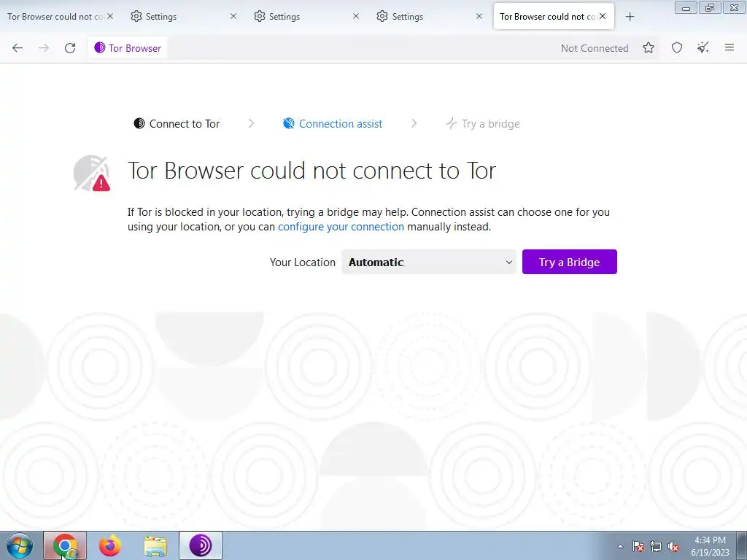Open the hamburger application menu
Viewport: 747px width, 560px height.
point(729,47)
